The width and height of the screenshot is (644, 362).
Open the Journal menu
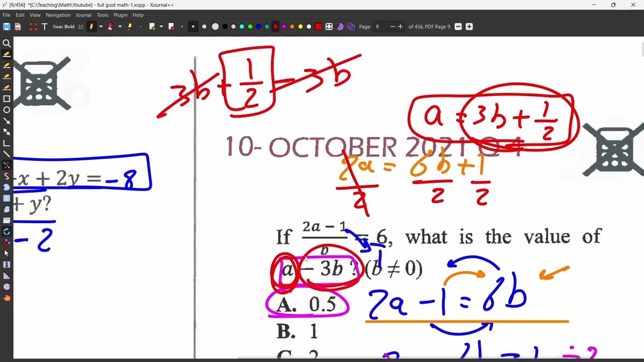click(x=84, y=15)
